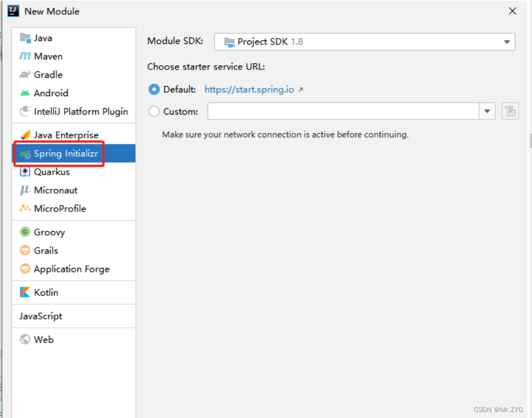Close the New Module dialog
532x418 pixels.
click(512, 11)
